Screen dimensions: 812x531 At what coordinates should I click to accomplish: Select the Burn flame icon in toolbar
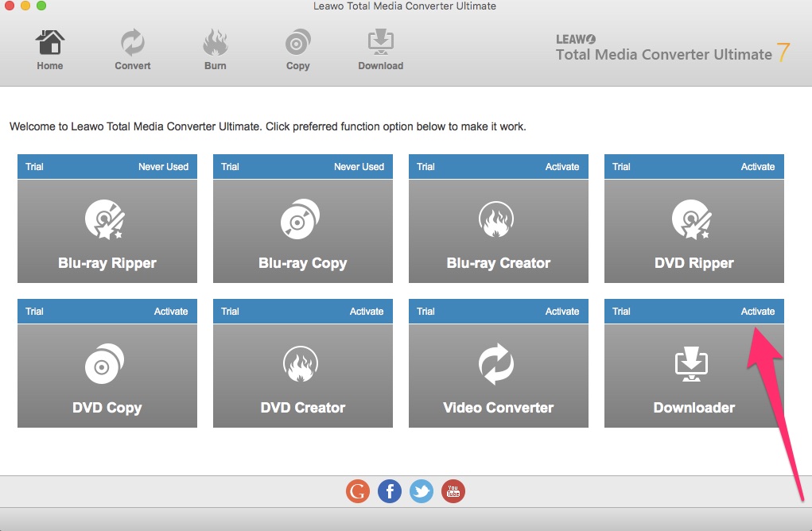point(215,44)
